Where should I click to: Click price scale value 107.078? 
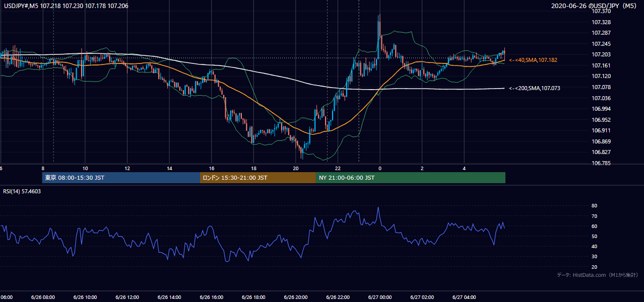coord(601,88)
